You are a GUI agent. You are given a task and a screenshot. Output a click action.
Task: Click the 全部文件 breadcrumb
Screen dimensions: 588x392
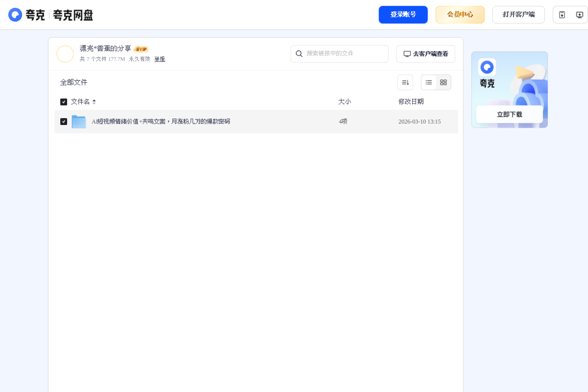tap(73, 82)
